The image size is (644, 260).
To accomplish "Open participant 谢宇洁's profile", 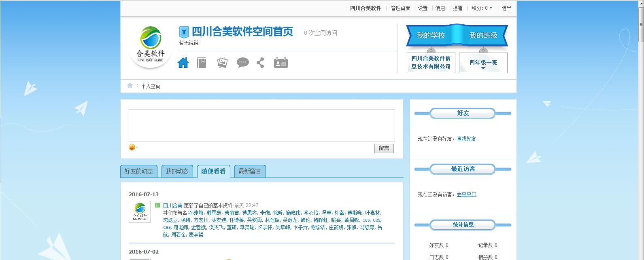I will pos(318,227).
